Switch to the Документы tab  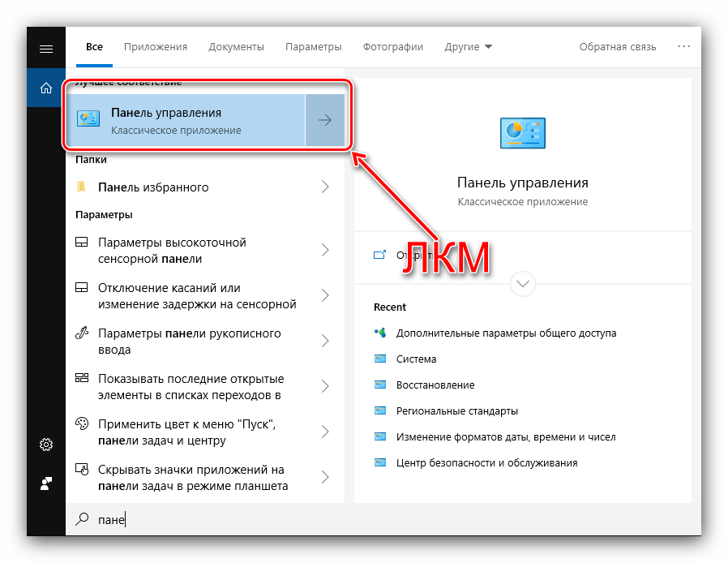(237, 47)
